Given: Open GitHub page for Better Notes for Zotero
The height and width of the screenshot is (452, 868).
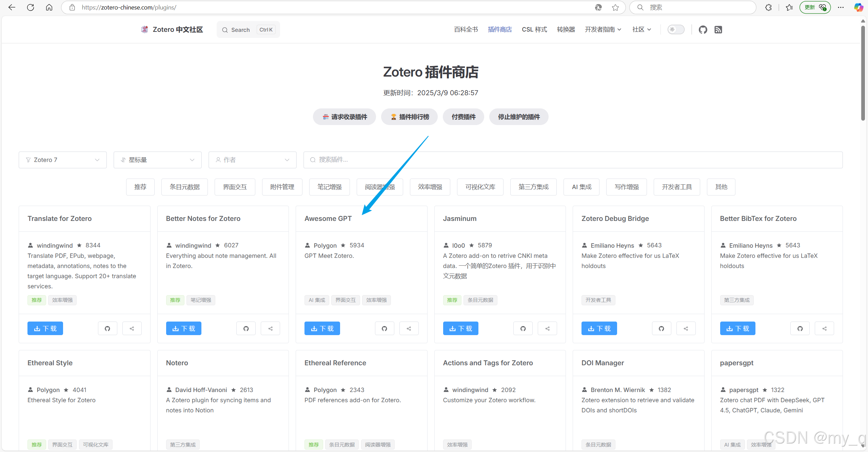Looking at the screenshot, I should (246, 328).
